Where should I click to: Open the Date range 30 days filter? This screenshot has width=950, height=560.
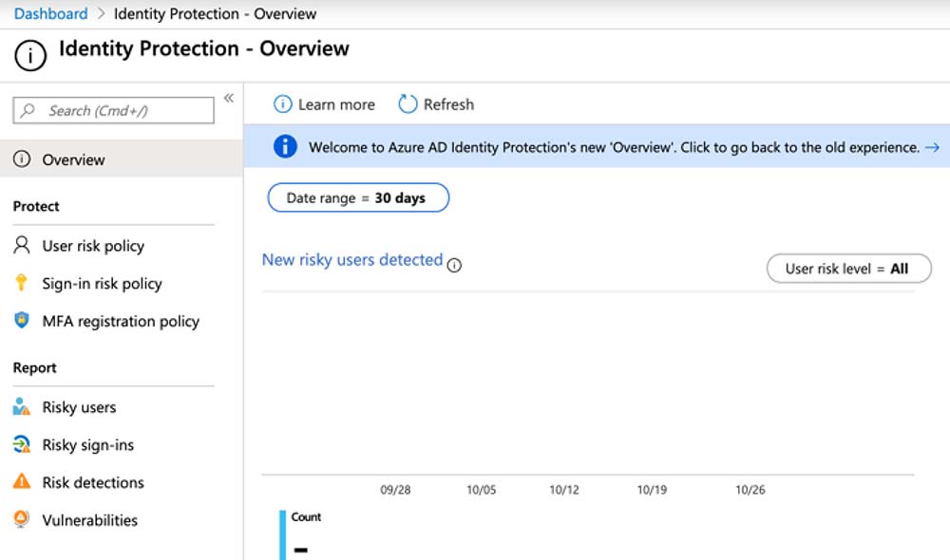pyautogui.click(x=357, y=198)
